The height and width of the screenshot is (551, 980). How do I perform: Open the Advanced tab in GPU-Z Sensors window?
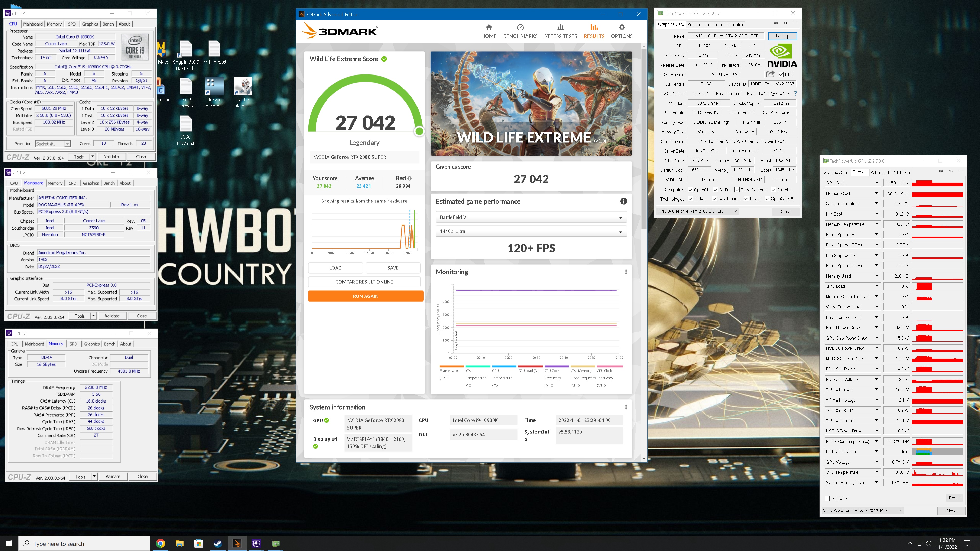point(879,172)
